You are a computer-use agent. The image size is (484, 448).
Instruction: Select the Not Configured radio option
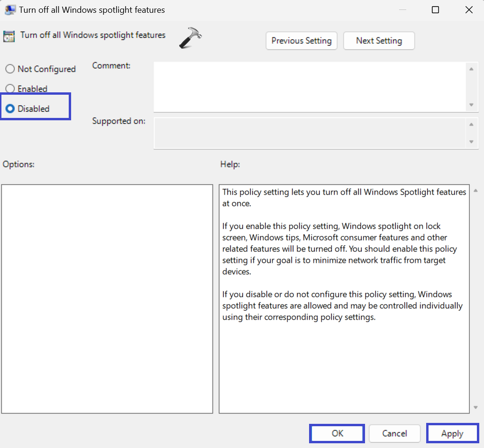click(x=10, y=69)
